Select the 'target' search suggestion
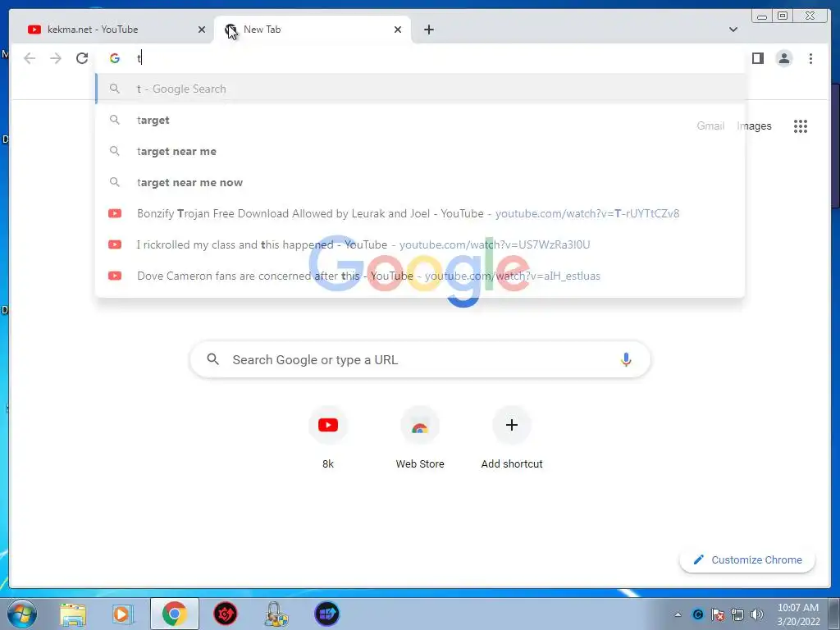 click(420, 120)
